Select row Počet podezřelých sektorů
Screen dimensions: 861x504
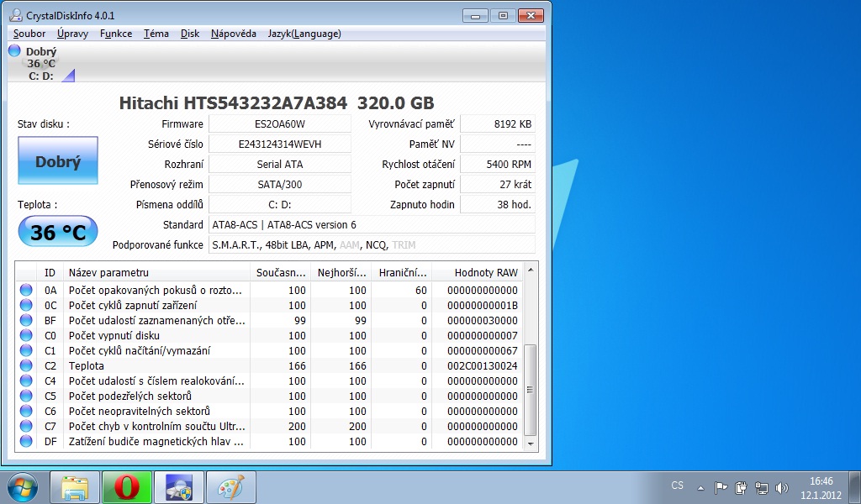(270, 396)
